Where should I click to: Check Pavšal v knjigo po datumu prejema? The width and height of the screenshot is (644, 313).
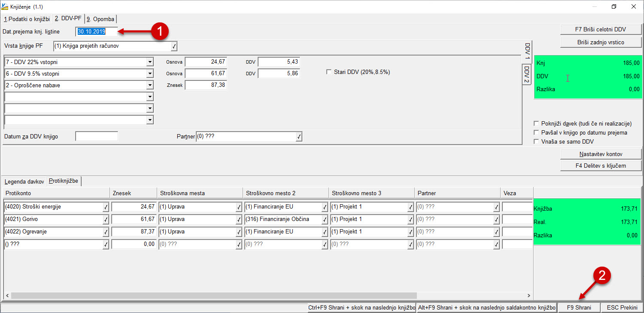pyautogui.click(x=536, y=132)
